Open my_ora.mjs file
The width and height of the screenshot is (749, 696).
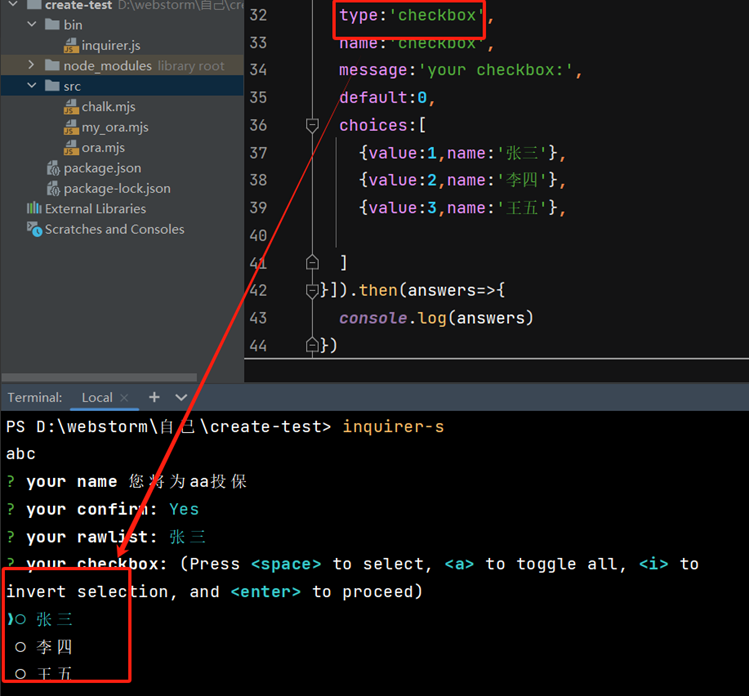point(115,127)
